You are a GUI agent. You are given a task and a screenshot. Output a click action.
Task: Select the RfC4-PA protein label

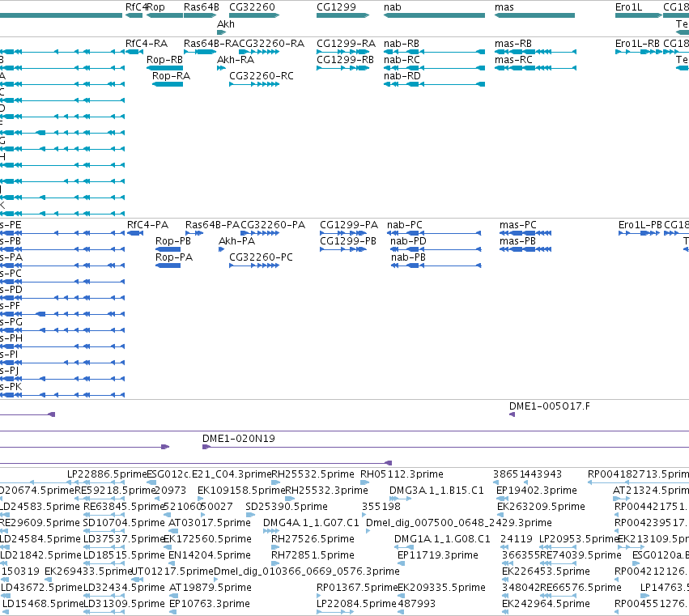147,225
